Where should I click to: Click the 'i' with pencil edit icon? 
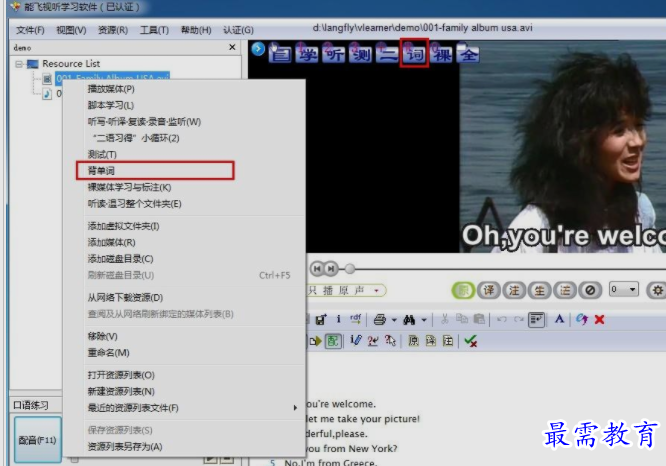[x=356, y=341]
